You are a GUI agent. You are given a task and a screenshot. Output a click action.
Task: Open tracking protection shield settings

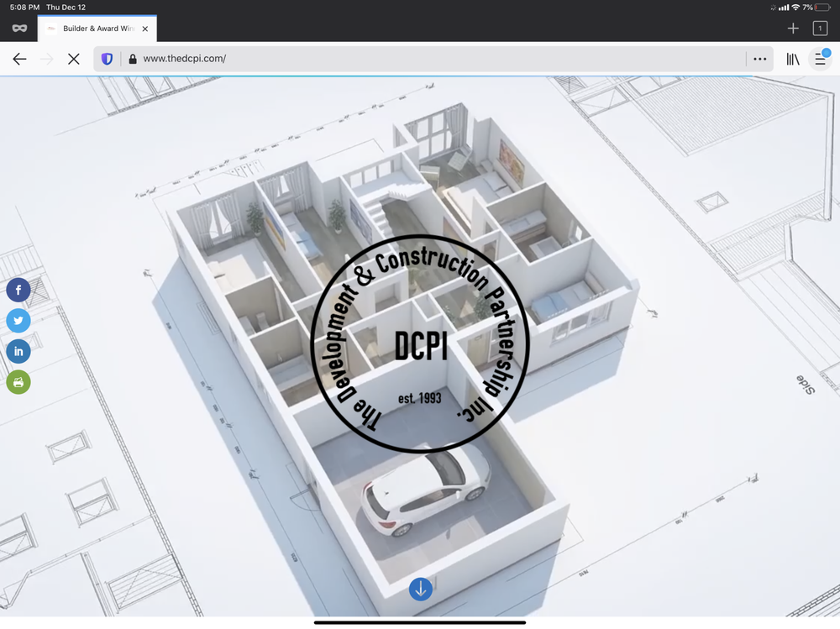(107, 60)
